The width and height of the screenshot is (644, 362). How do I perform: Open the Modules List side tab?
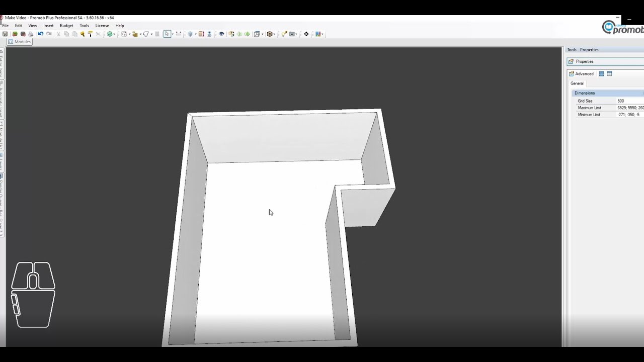pos(2,135)
